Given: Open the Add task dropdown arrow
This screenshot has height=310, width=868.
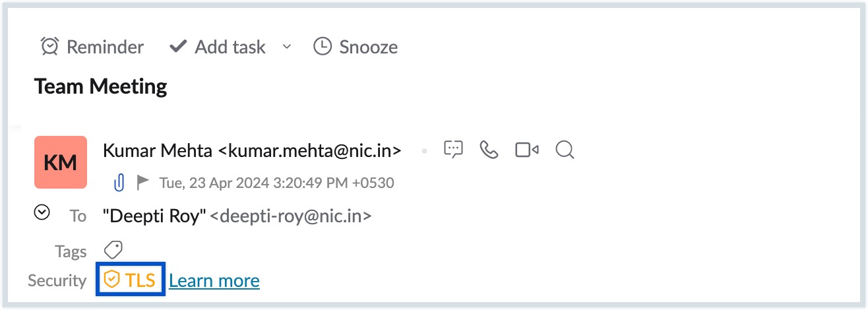Looking at the screenshot, I should 287,46.
